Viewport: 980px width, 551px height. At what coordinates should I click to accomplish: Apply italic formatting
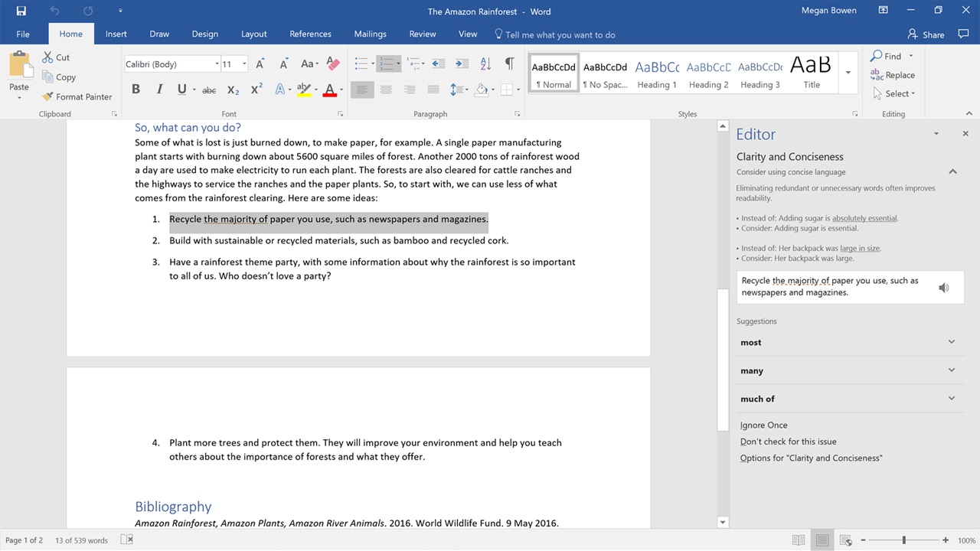pyautogui.click(x=158, y=90)
